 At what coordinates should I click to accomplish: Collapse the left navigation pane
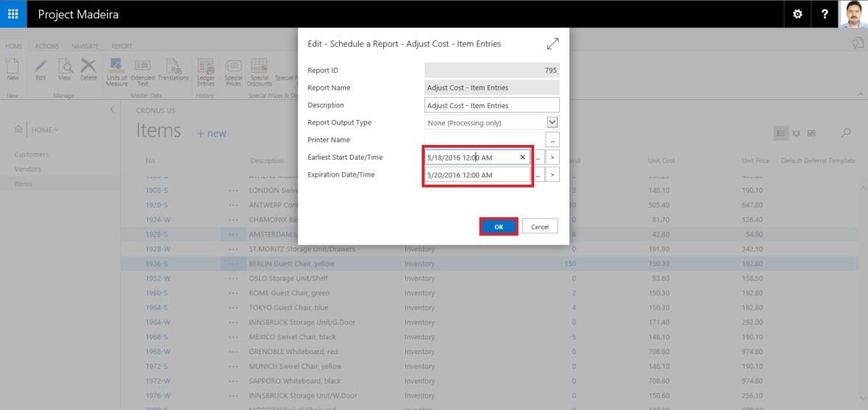pyautogui.click(x=112, y=109)
